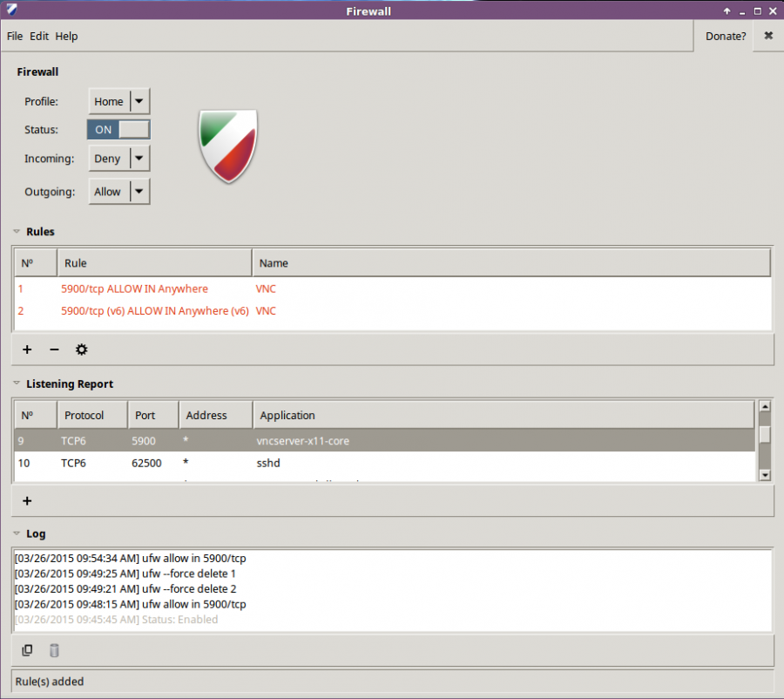
Task: Toggle the firewall Status switch off
Action: click(x=118, y=129)
